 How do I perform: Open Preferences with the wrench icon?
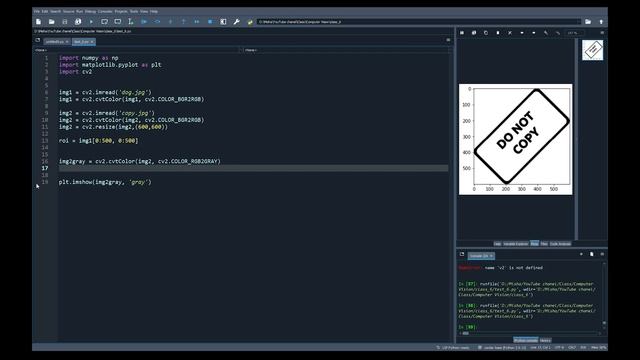pos(236,22)
